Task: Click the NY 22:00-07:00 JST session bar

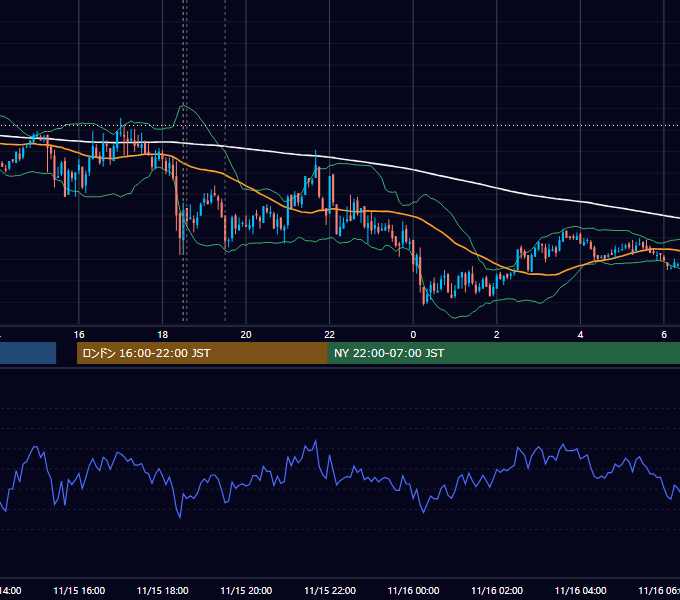Action: coord(503,353)
